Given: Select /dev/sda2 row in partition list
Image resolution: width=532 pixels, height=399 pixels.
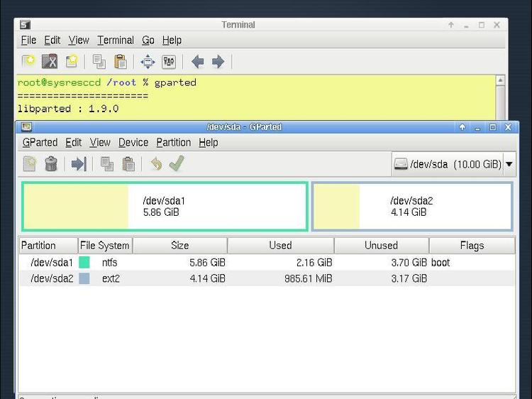Looking at the screenshot, I should click(267, 278).
